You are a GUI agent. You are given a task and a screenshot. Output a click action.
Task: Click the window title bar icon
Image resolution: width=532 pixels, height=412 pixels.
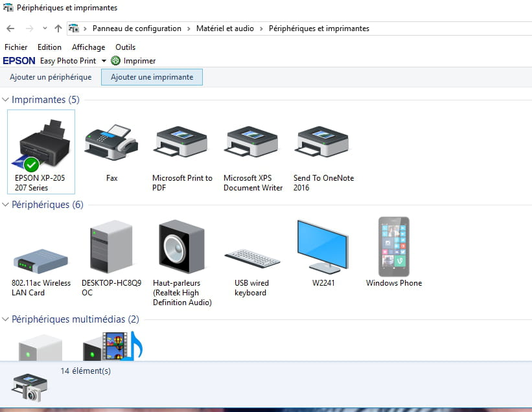(x=8, y=7)
